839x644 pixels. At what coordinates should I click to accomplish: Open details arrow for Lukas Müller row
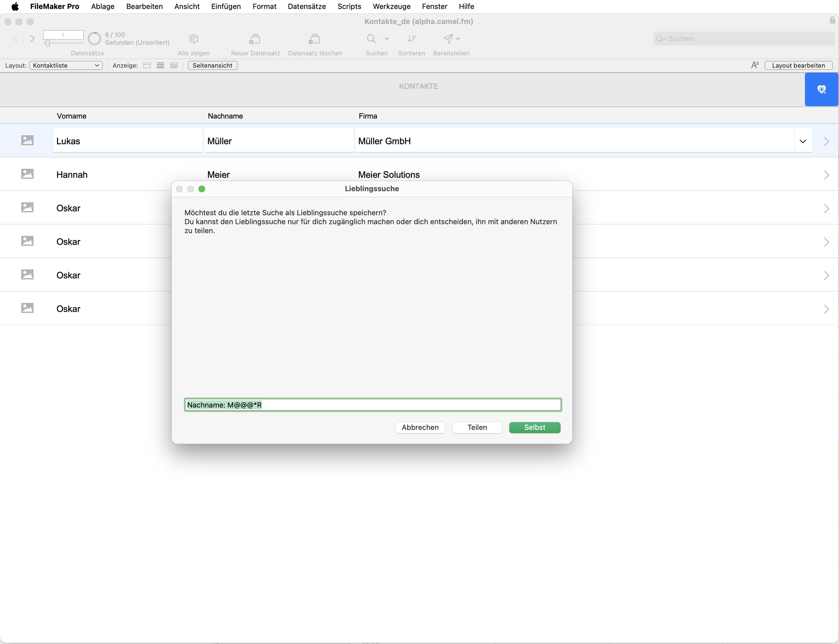click(826, 141)
